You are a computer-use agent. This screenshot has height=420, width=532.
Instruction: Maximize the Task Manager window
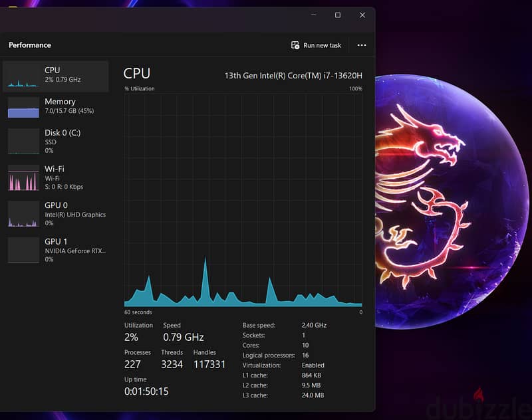click(338, 15)
